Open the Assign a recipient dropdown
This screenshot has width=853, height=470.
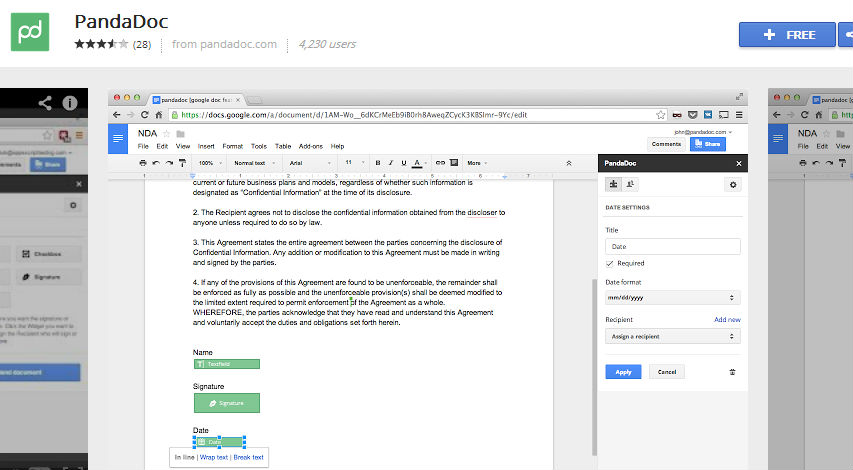coord(672,336)
